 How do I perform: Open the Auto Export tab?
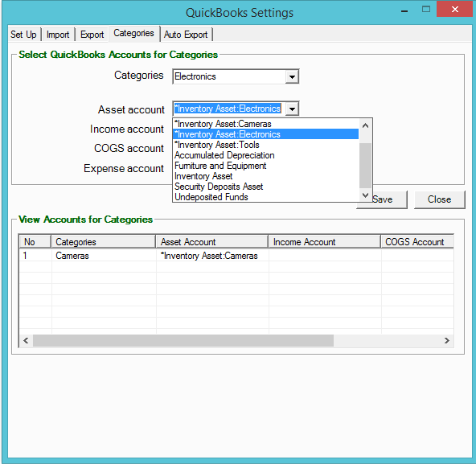coord(186,35)
